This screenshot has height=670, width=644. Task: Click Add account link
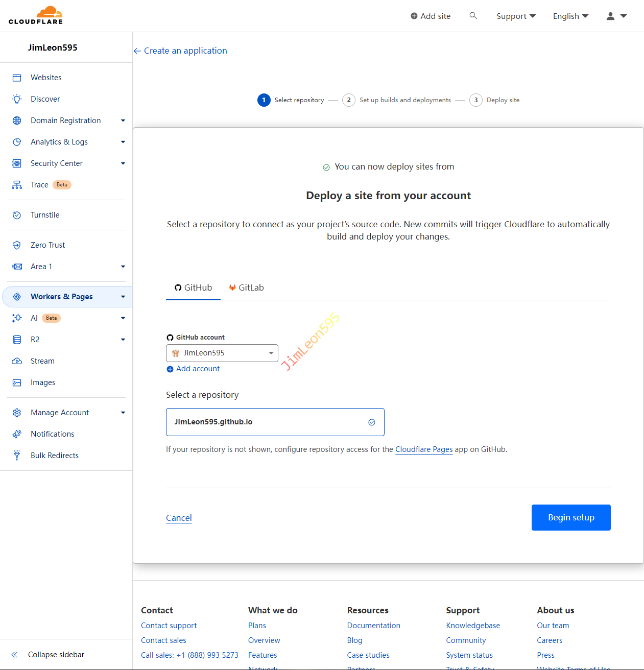click(x=198, y=369)
